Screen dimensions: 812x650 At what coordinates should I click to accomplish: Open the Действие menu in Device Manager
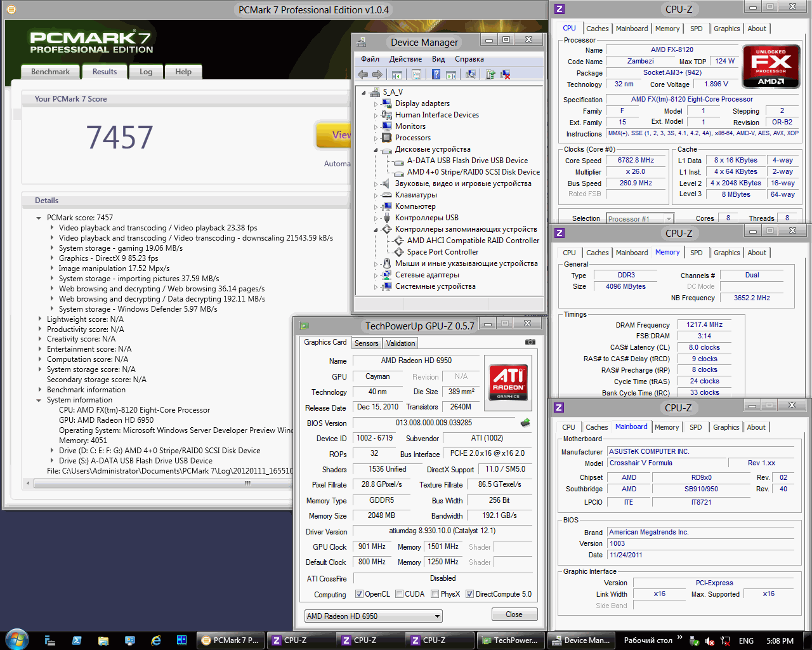[405, 59]
